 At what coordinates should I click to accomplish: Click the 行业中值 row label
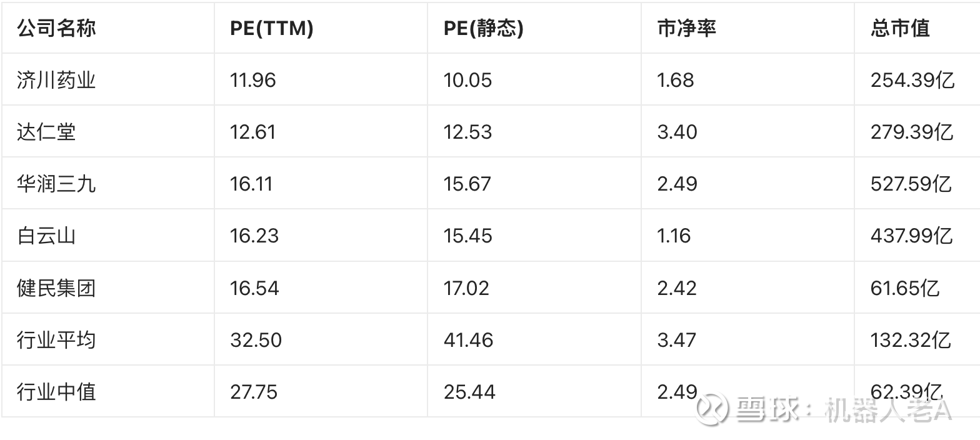pos(56,392)
